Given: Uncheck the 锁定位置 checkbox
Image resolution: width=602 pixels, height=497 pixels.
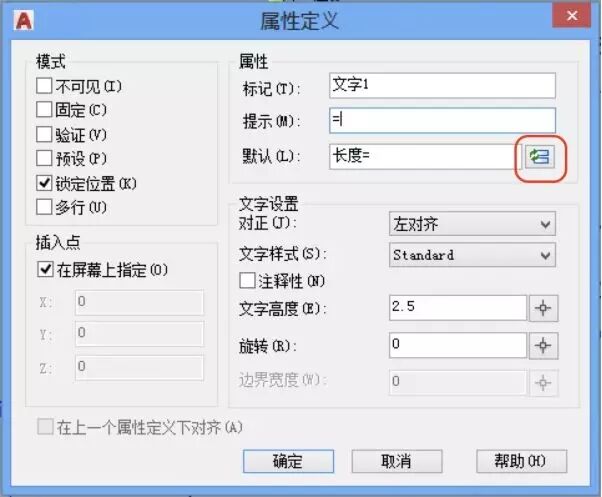Looking at the screenshot, I should (x=44, y=183).
